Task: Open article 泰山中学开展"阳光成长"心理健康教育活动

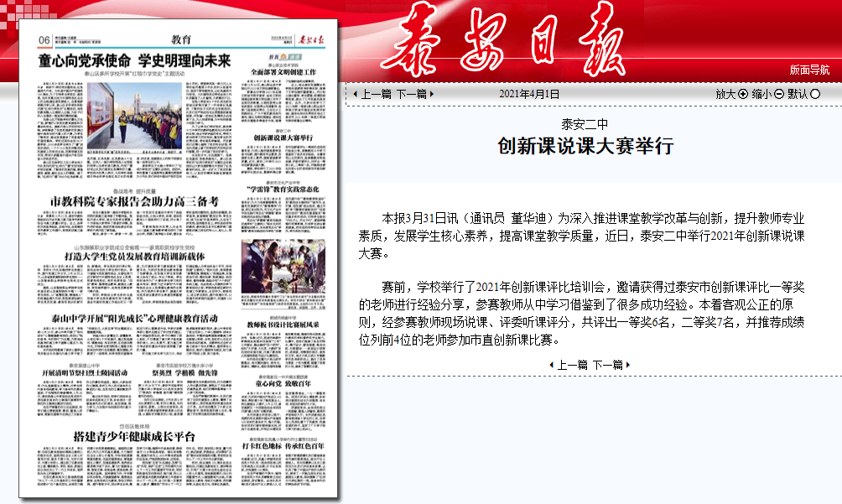Action: tap(133, 320)
